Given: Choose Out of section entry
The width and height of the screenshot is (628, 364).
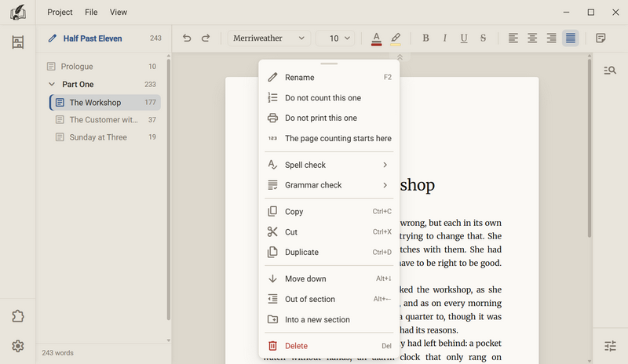Looking at the screenshot, I should [329, 299].
